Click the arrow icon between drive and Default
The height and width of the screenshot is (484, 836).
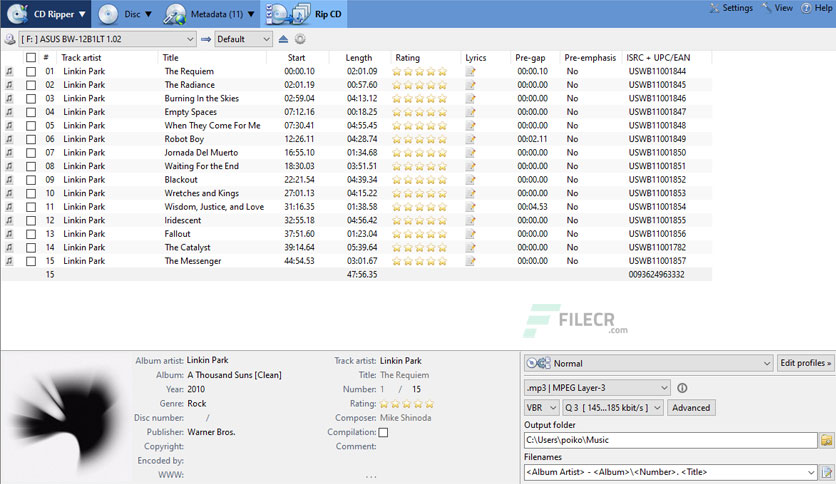pos(206,39)
